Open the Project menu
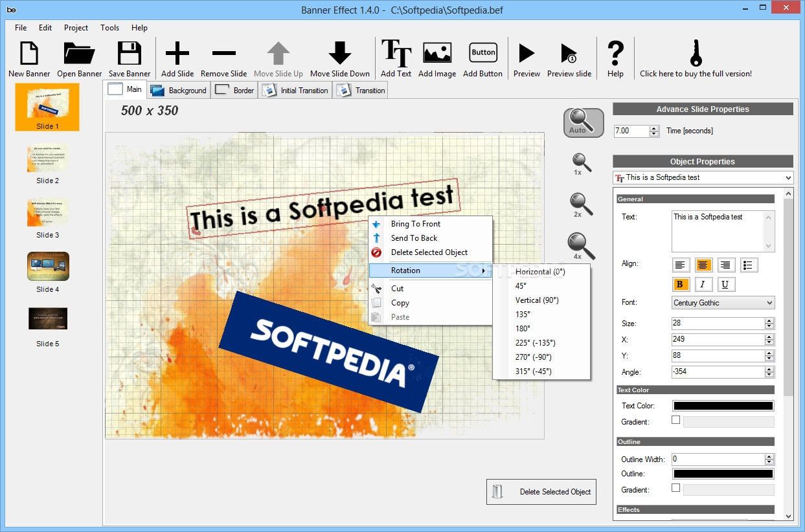805x532 pixels. click(x=76, y=28)
